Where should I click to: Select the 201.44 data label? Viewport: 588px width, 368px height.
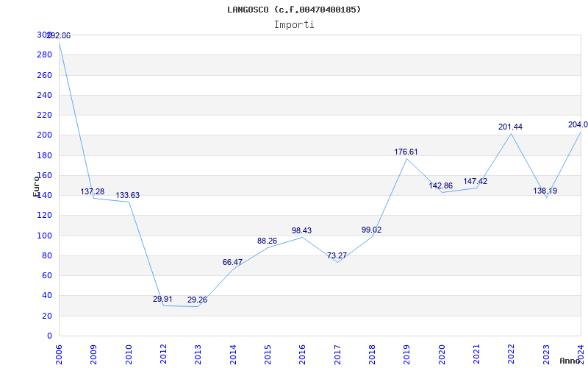510,127
